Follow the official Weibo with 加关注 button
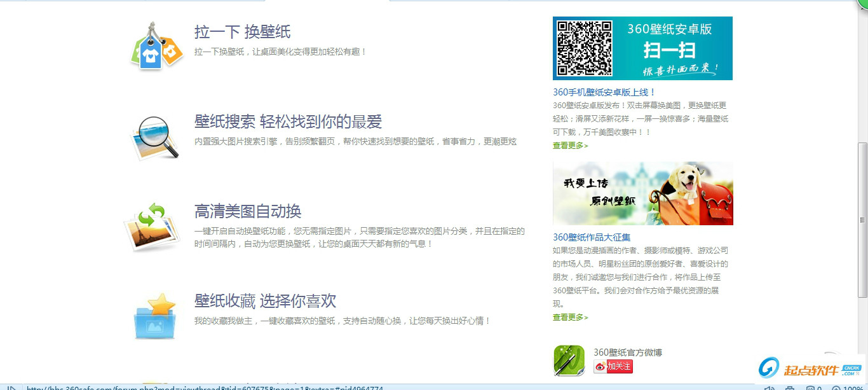The height and width of the screenshot is (390, 868). pyautogui.click(x=613, y=366)
